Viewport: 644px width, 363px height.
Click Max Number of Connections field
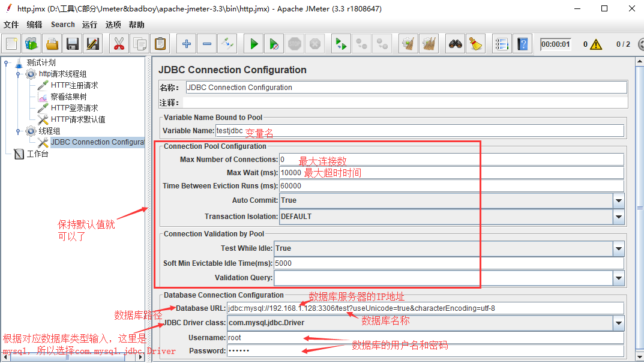click(451, 160)
